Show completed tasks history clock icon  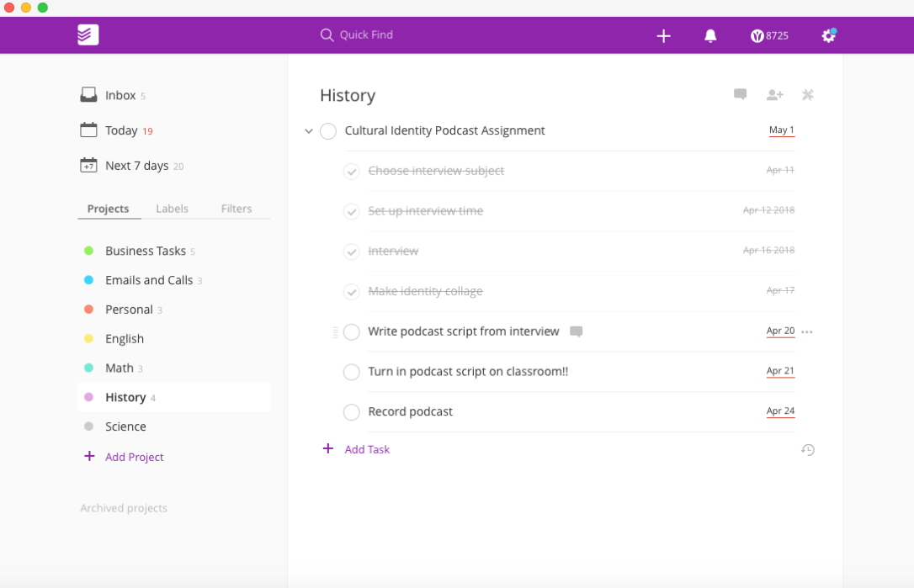click(x=808, y=450)
